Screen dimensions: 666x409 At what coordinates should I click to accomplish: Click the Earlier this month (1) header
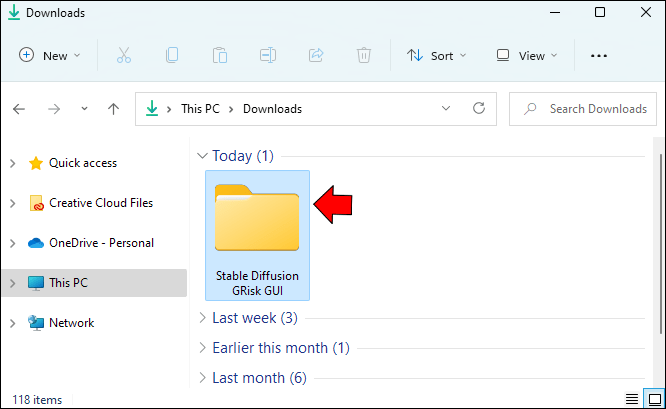281,348
